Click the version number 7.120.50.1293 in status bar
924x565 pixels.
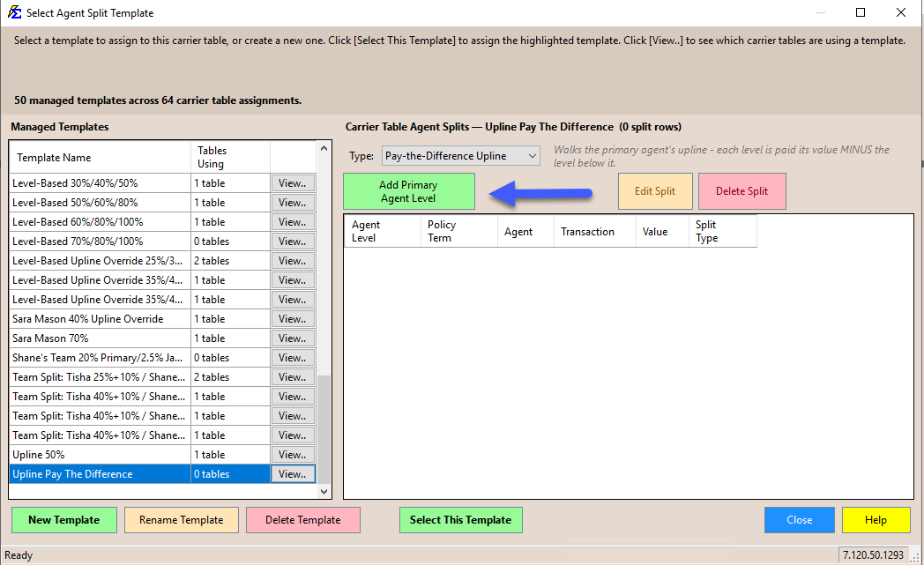(x=873, y=555)
